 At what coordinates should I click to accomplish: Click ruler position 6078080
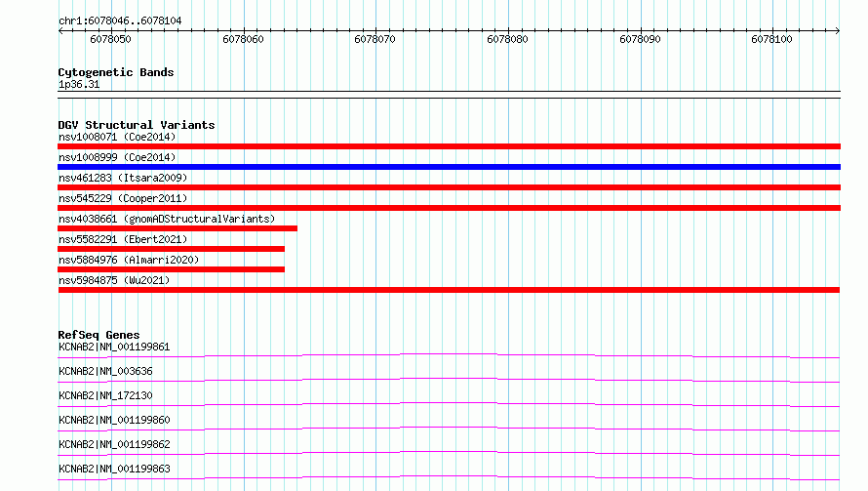pyautogui.click(x=507, y=39)
